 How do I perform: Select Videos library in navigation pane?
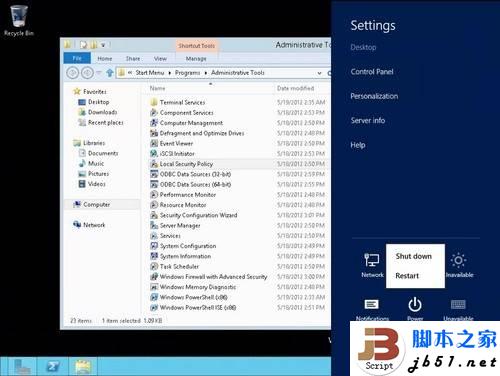(97, 184)
